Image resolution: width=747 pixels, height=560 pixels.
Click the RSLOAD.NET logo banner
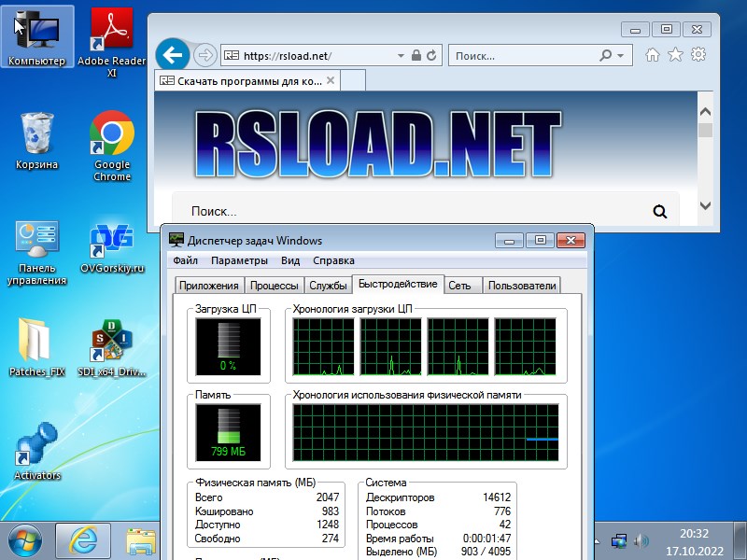(x=378, y=145)
